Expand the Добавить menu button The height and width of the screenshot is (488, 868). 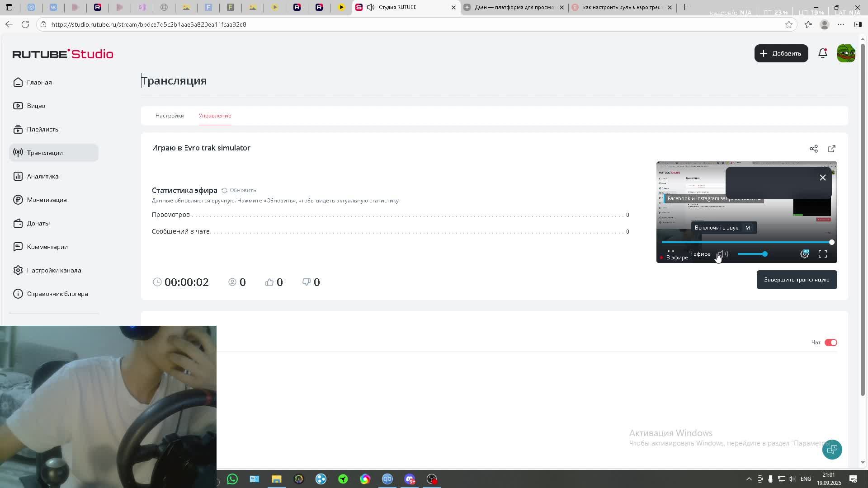point(781,53)
